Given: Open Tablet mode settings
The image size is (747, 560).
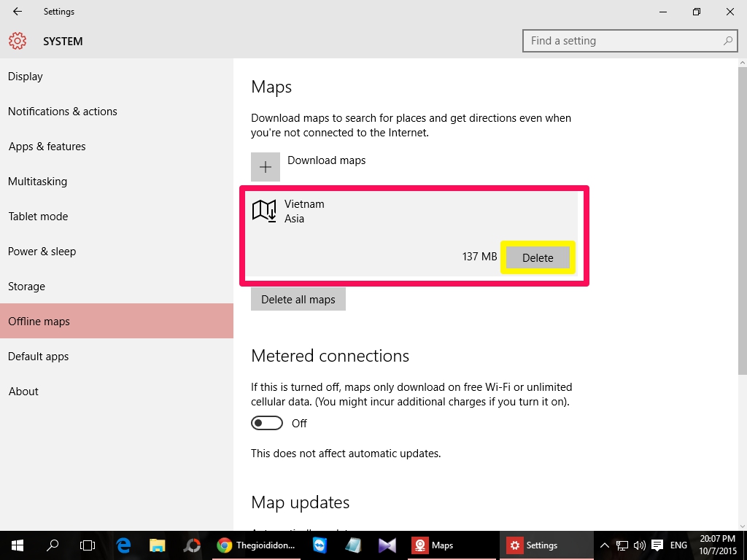Looking at the screenshot, I should pyautogui.click(x=117, y=216).
